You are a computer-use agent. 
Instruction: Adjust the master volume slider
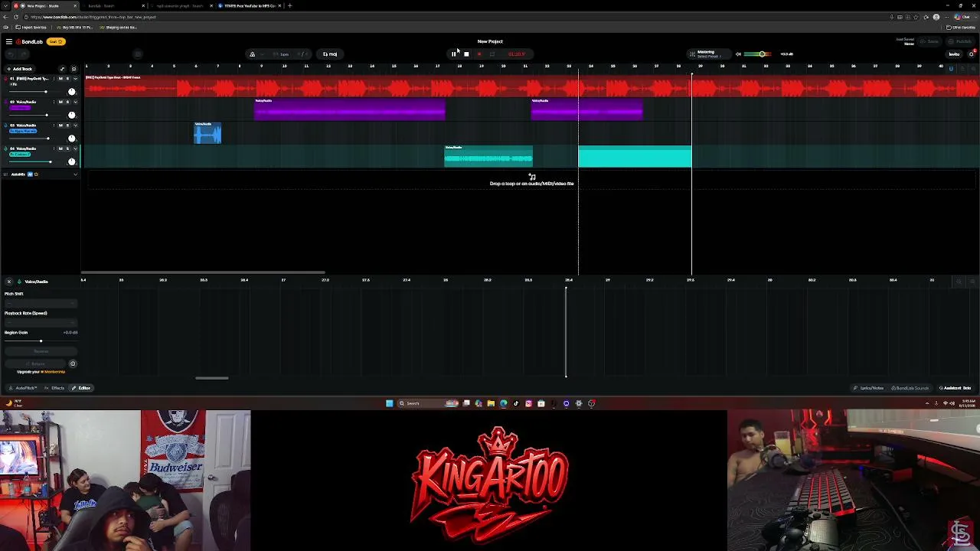coord(757,54)
